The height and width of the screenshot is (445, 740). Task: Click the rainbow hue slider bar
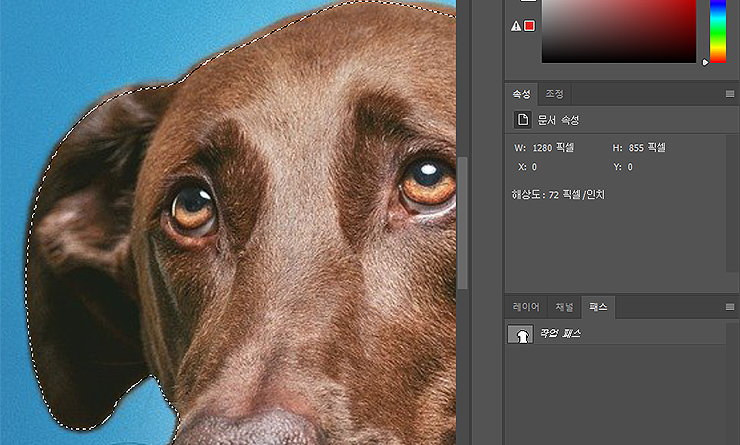tap(718, 31)
